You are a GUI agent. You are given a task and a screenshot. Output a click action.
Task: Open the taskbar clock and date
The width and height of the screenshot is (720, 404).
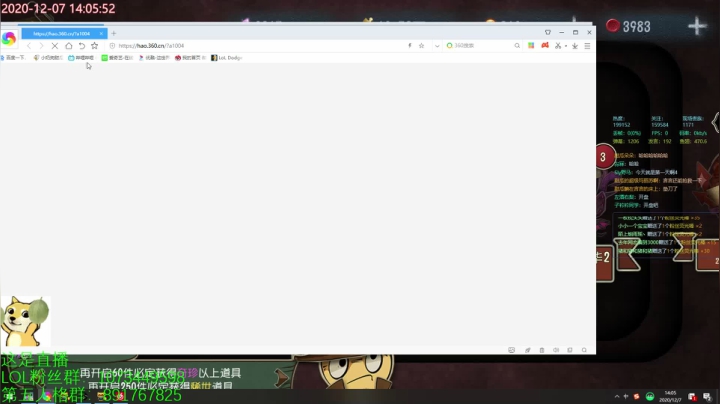click(x=670, y=397)
